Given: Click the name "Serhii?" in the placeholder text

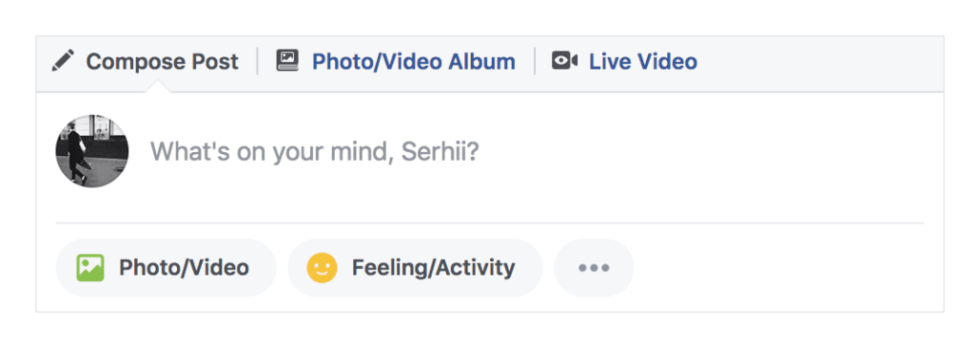Looking at the screenshot, I should 439,152.
